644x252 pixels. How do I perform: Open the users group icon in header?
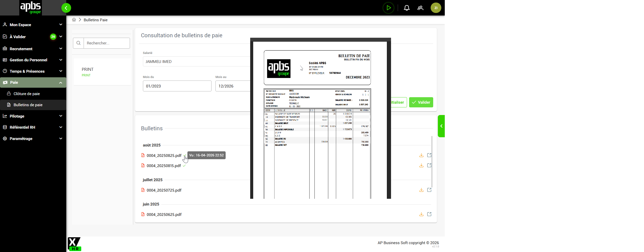click(x=420, y=8)
